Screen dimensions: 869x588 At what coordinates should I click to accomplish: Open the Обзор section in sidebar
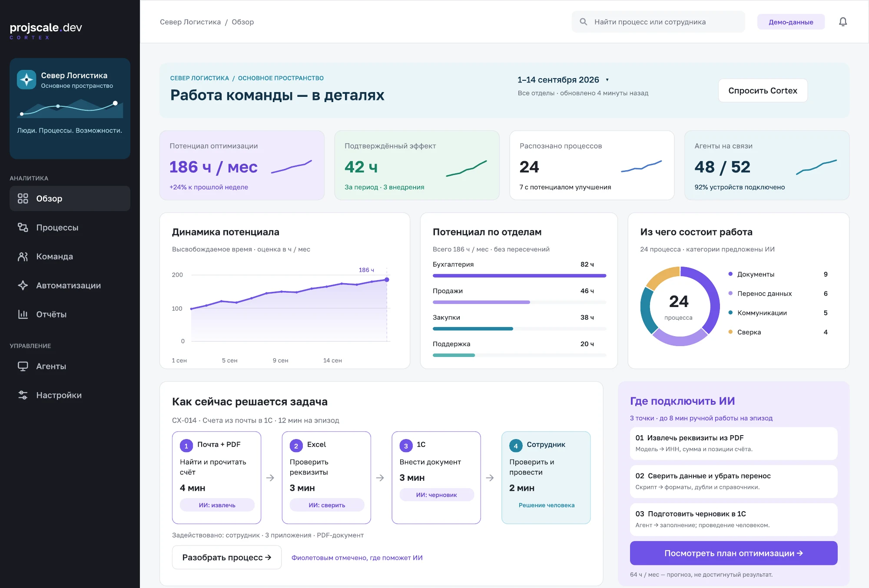(x=70, y=198)
